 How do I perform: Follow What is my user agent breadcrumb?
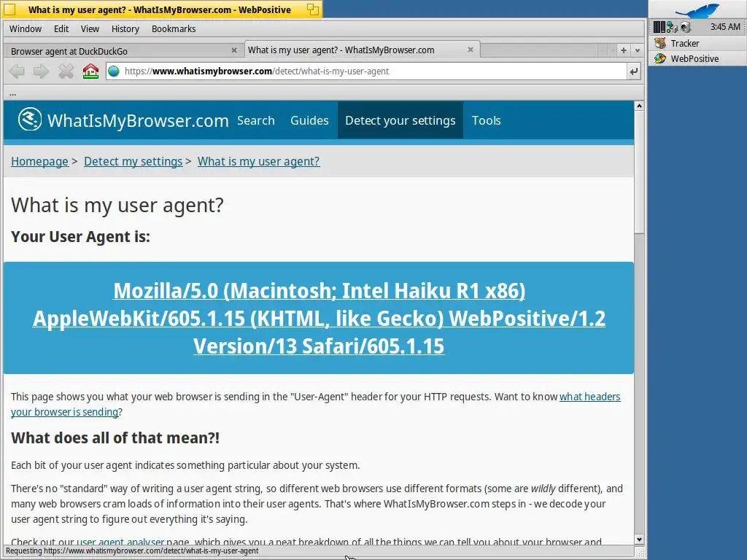(259, 161)
